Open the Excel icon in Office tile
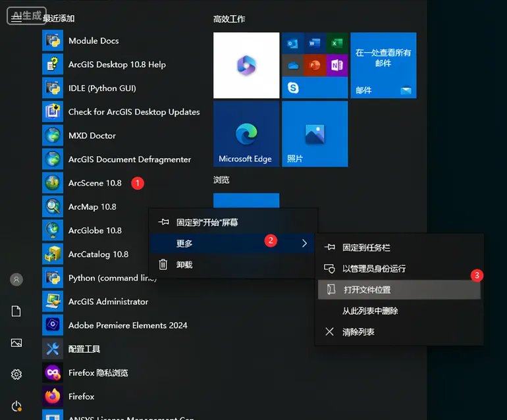Image resolution: width=507 pixels, height=420 pixels. (337, 43)
